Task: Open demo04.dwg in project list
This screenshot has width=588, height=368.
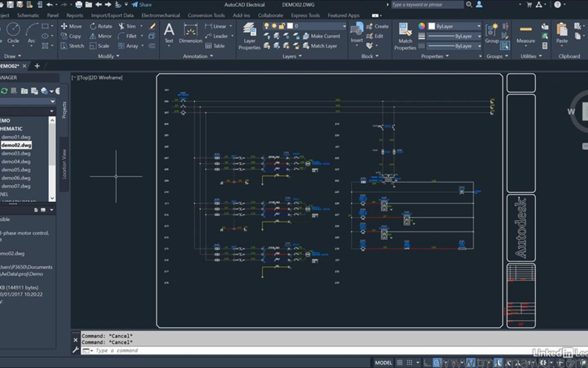Action: coord(16,161)
